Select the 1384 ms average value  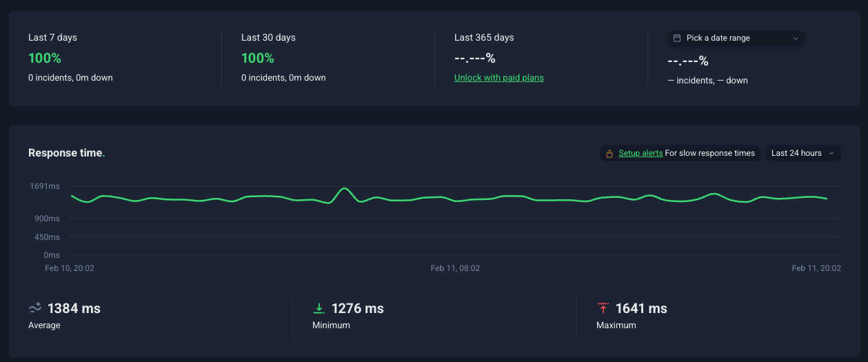(74, 308)
